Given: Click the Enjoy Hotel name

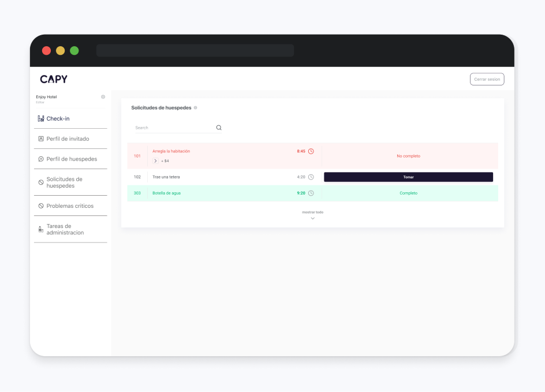Looking at the screenshot, I should click(x=46, y=97).
